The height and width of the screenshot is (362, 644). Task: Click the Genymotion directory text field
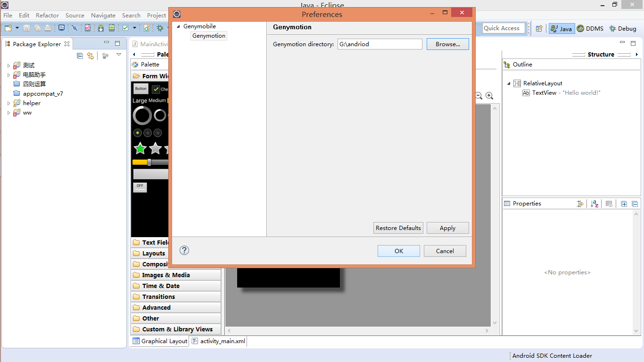380,44
